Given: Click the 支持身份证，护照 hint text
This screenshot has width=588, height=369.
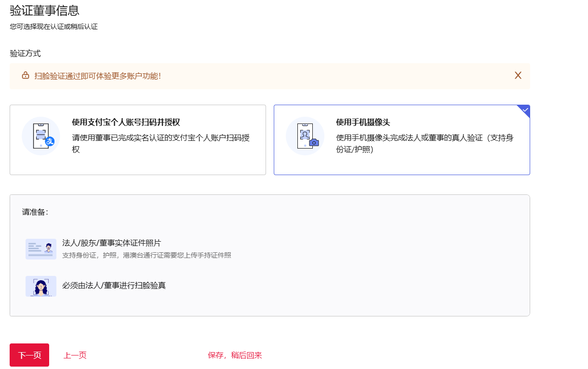Looking at the screenshot, I should (147, 256).
